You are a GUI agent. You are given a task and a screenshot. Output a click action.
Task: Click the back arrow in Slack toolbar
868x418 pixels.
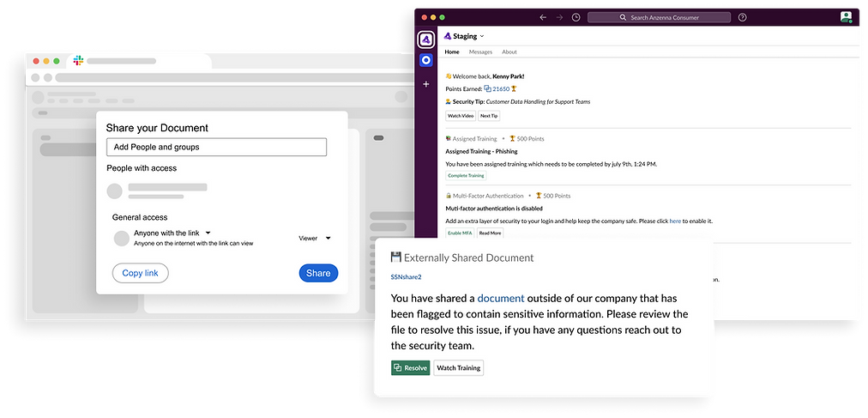543,17
